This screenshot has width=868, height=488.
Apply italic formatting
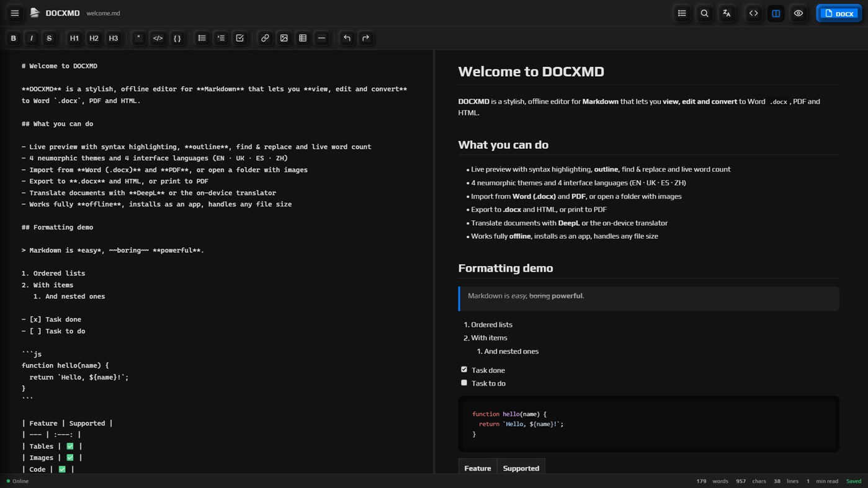coord(32,38)
